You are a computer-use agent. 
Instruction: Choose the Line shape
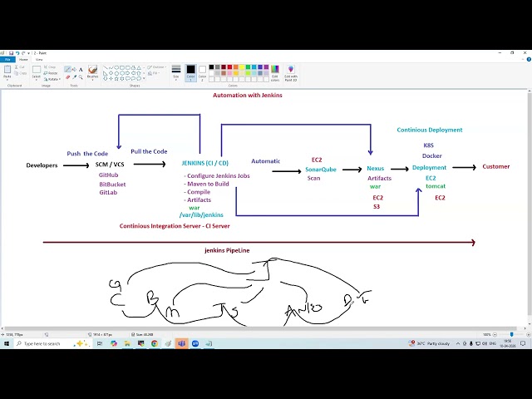(106, 67)
